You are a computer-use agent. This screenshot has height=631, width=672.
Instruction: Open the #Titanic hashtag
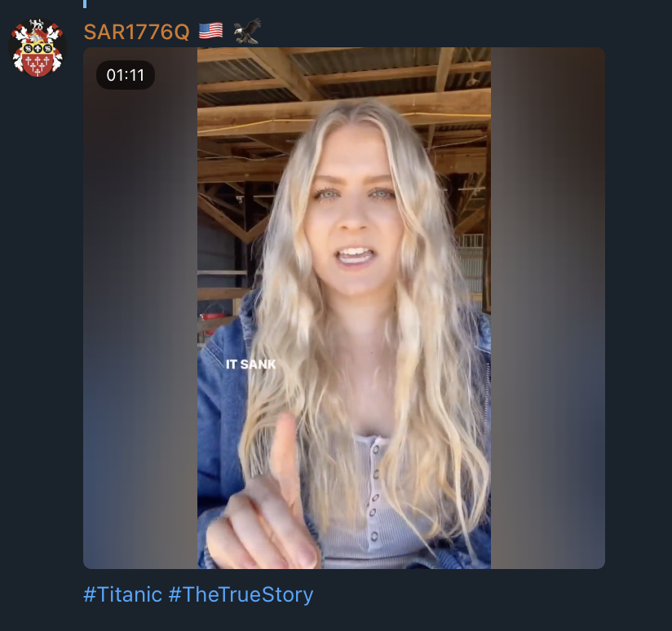point(122,594)
